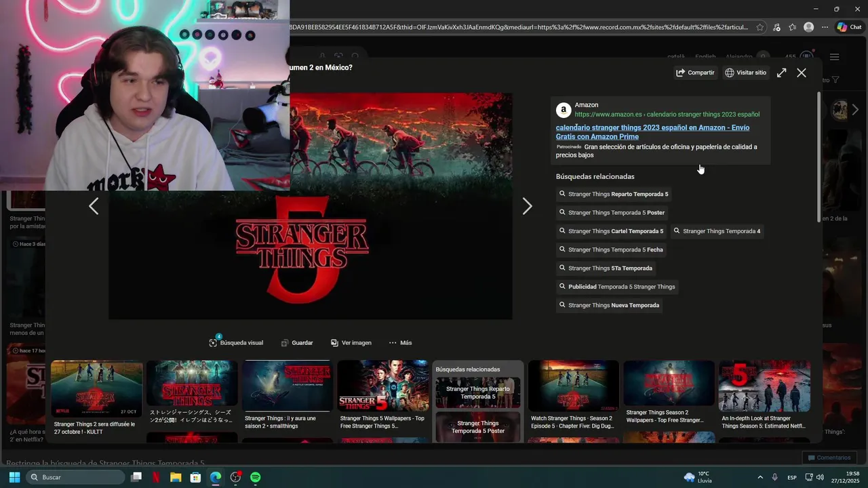Search Stranger Things Temporada 5 Fecha
Image resolution: width=868 pixels, height=488 pixels.
(611, 249)
